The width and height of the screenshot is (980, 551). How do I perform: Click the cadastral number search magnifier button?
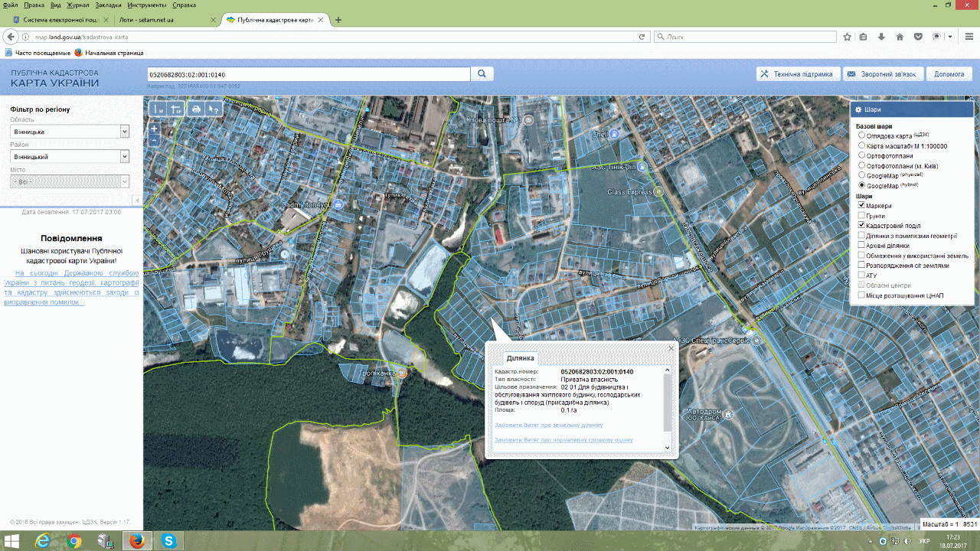pyautogui.click(x=482, y=74)
